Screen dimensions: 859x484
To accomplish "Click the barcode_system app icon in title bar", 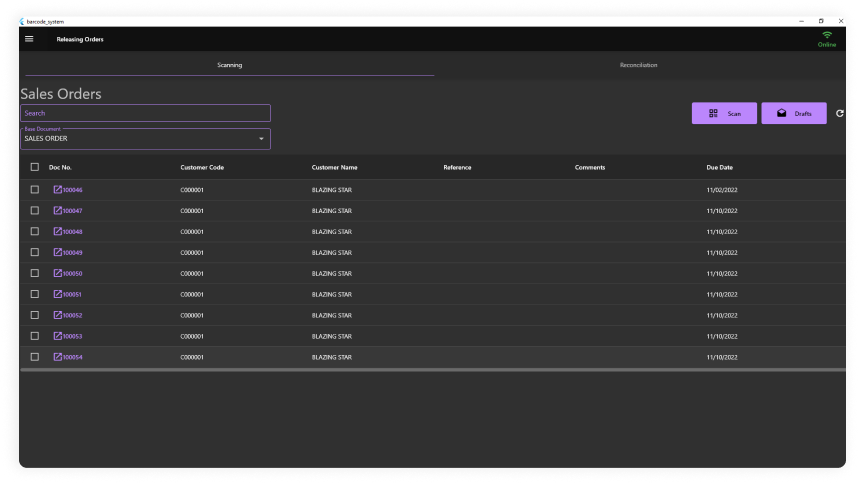I will point(22,21).
